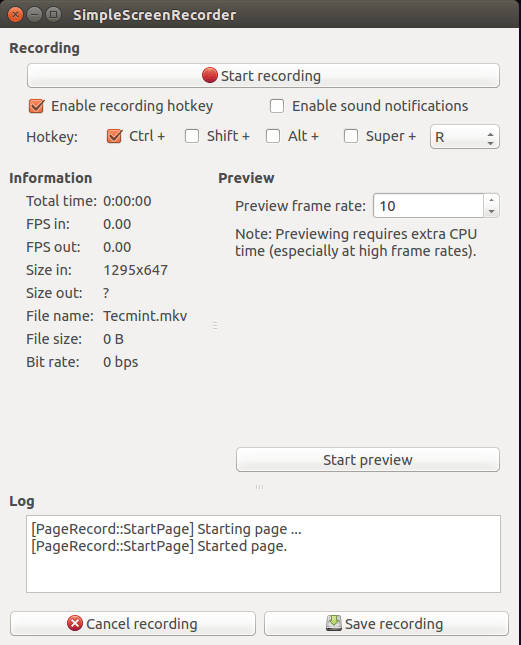Click the vertical splitter handle beside Information
This screenshot has width=521, height=645.
(215, 326)
